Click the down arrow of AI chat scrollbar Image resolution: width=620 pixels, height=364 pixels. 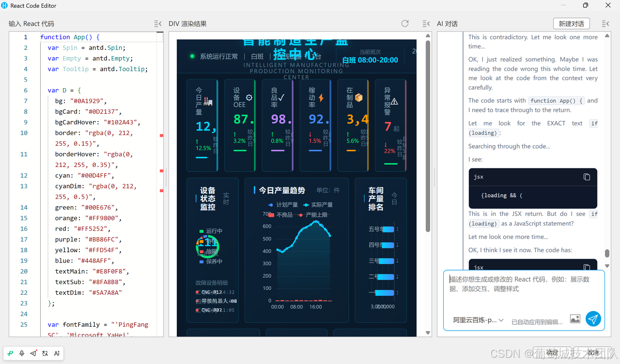[607, 266]
